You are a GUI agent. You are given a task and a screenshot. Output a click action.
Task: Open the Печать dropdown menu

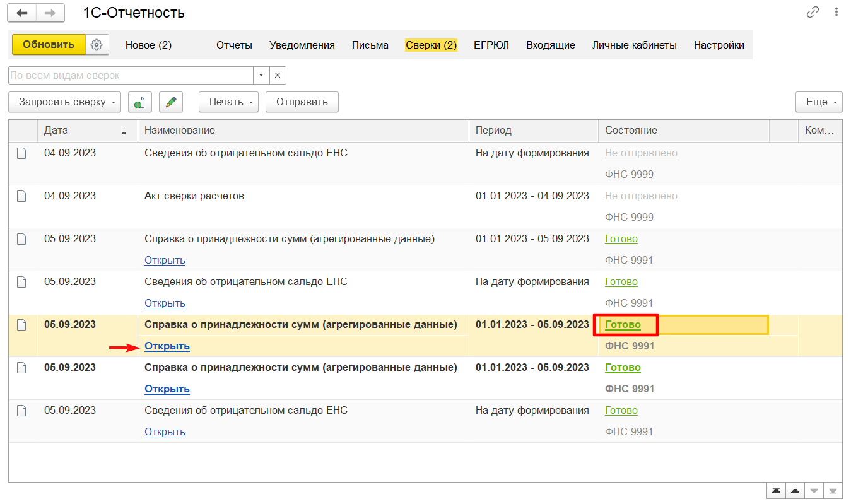coord(228,102)
